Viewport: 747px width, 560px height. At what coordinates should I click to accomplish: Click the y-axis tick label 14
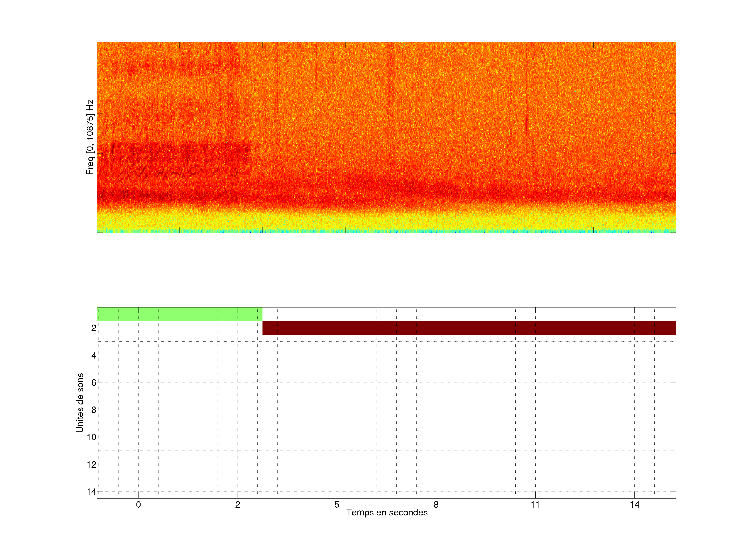pyautogui.click(x=92, y=492)
